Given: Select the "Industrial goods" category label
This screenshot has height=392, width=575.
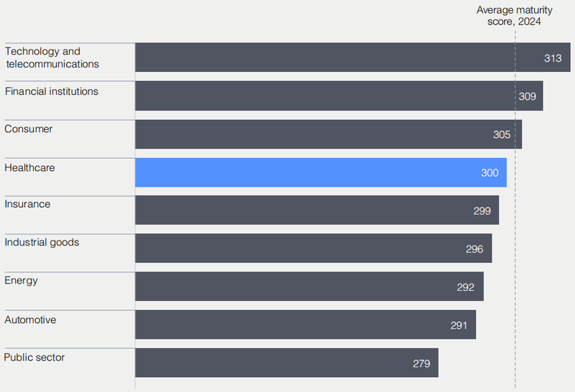Looking at the screenshot, I should click(42, 242).
